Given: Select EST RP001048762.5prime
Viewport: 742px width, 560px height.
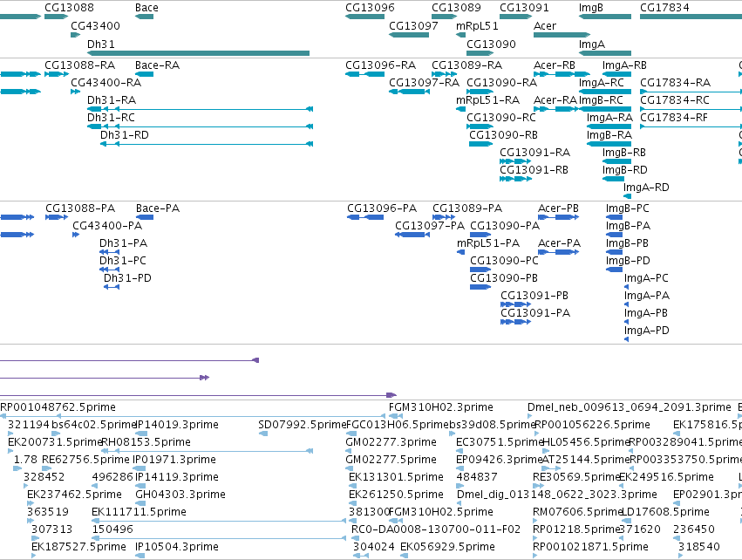Looking at the screenshot, I should [x=58, y=407].
